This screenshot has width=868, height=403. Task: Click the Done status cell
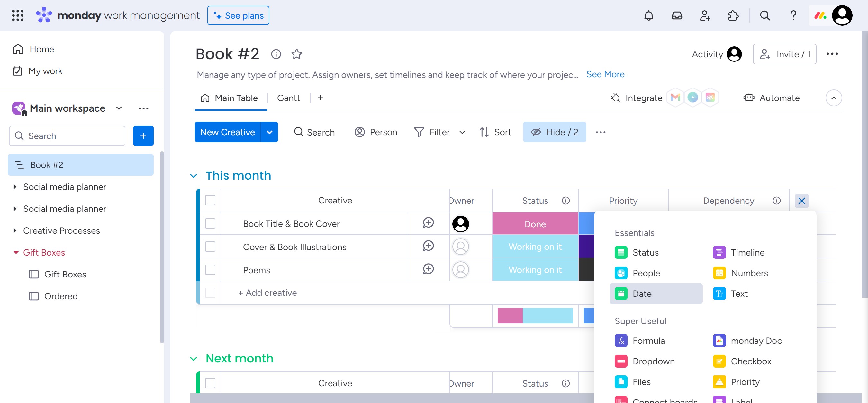point(535,224)
